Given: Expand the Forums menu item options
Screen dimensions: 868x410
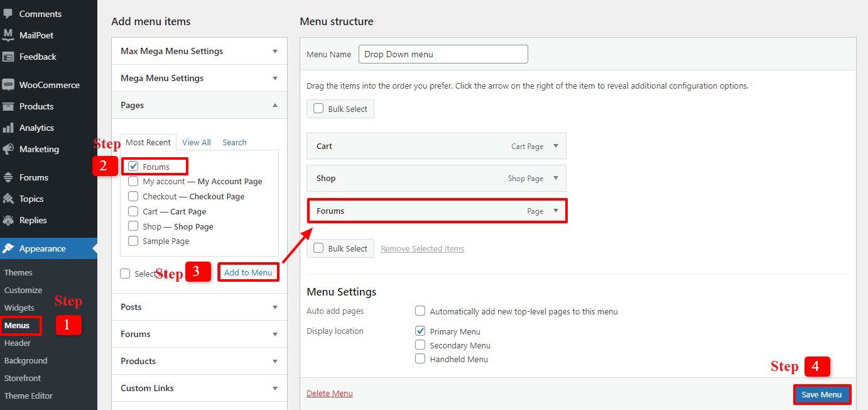Looking at the screenshot, I should (x=555, y=211).
